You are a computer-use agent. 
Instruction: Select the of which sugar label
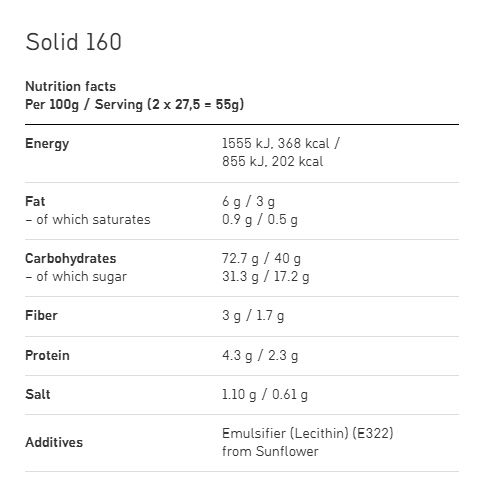pyautogui.click(x=76, y=277)
